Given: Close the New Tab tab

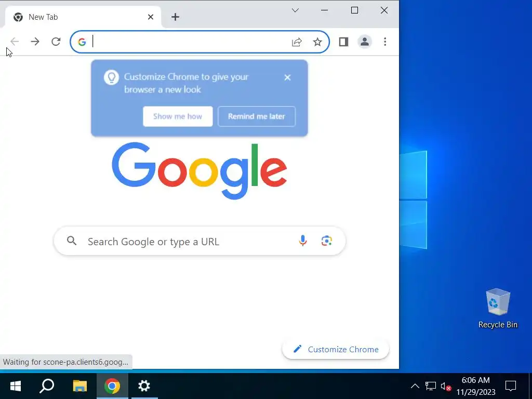Looking at the screenshot, I should click(151, 17).
